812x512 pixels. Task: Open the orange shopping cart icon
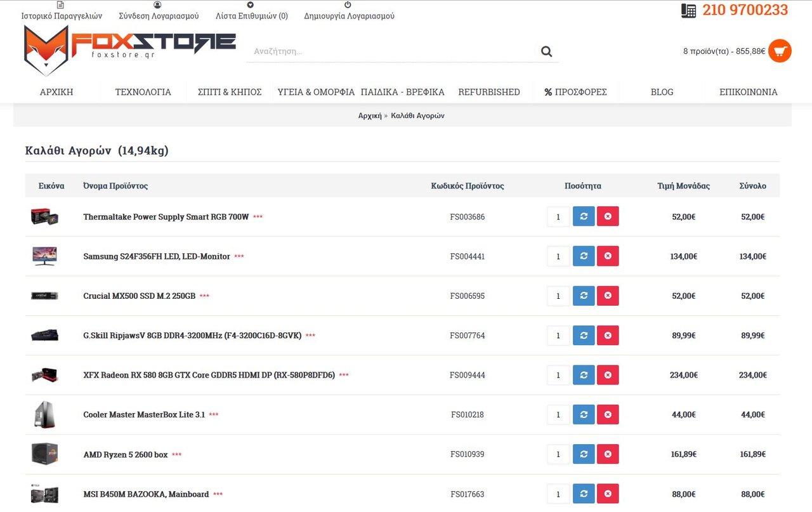coord(780,51)
